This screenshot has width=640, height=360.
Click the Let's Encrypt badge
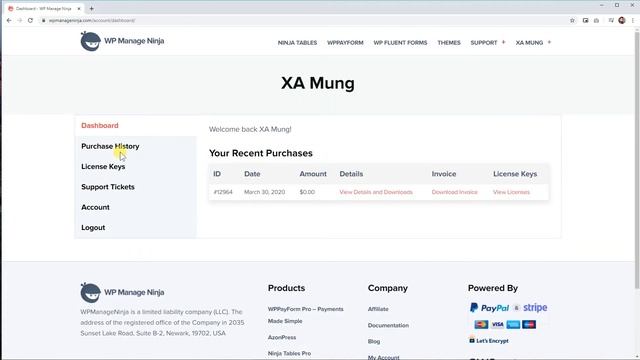tap(489, 340)
